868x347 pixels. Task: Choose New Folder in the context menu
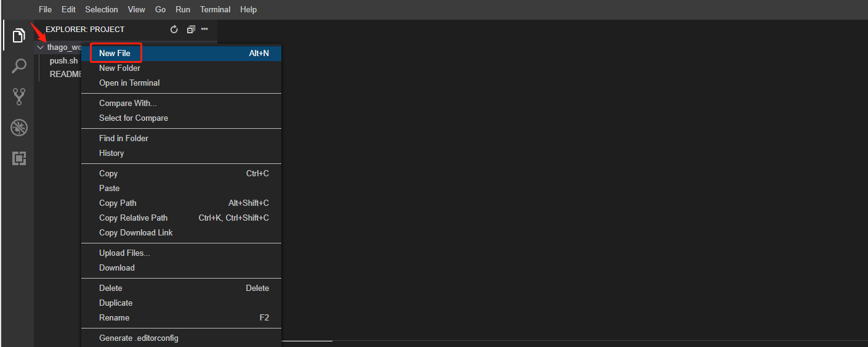tap(119, 68)
